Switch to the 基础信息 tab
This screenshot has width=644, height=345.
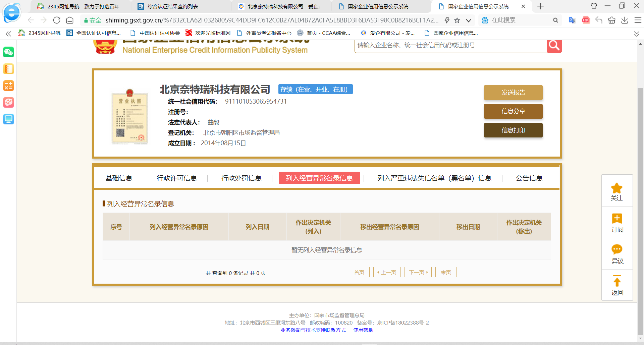[119, 178]
